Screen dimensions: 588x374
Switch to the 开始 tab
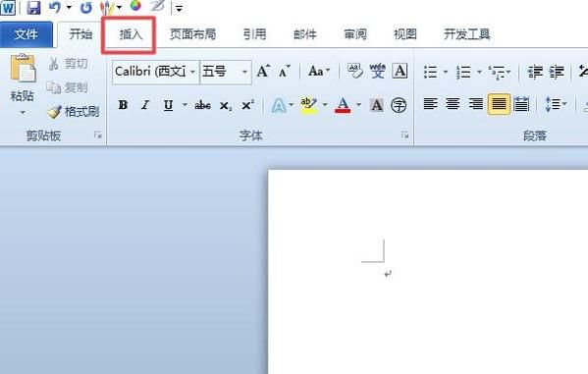pyautogui.click(x=80, y=34)
